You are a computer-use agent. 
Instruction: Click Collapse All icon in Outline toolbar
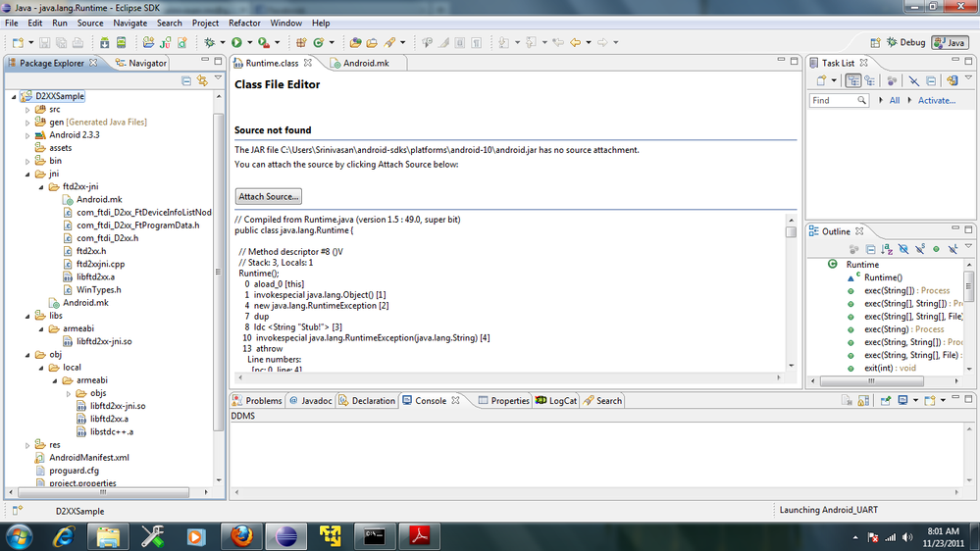point(871,249)
